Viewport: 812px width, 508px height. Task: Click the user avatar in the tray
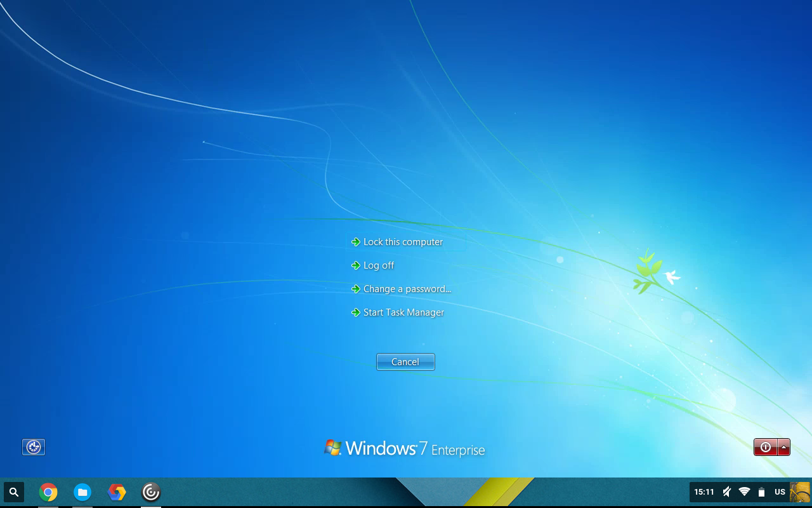(799, 492)
